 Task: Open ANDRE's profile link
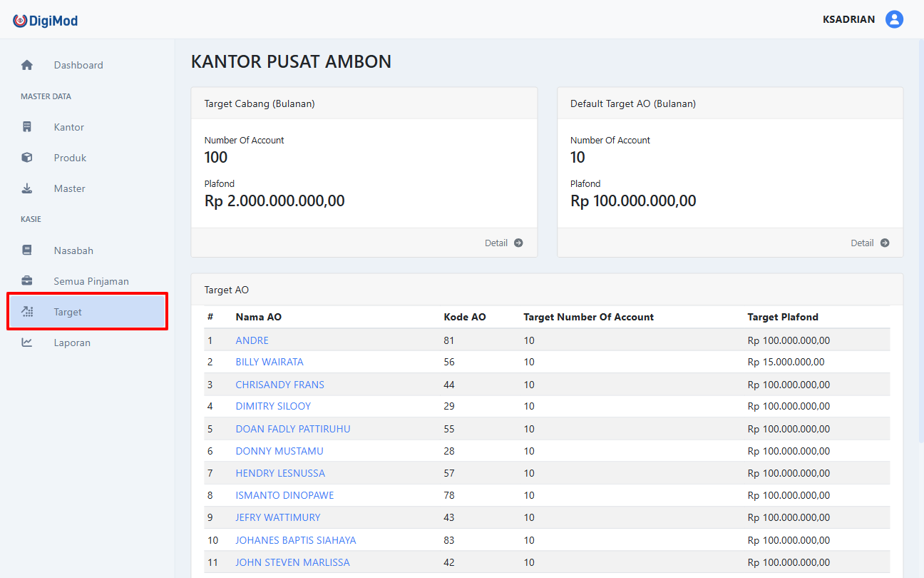(252, 340)
